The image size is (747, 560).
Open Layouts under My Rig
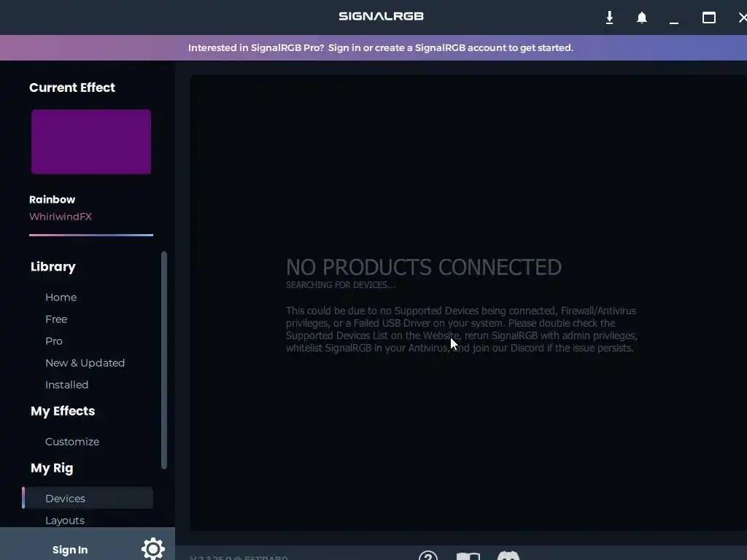65,521
